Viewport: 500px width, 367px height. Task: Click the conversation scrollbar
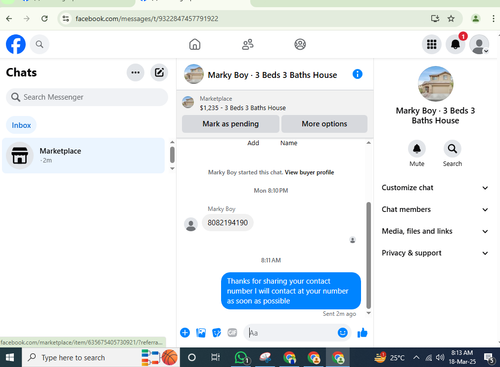[369, 255]
